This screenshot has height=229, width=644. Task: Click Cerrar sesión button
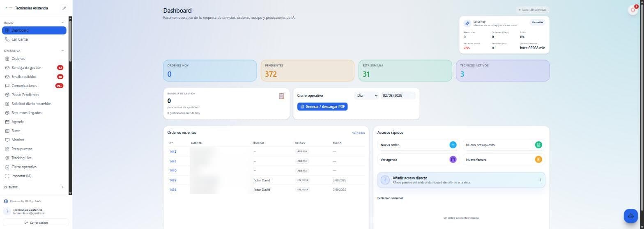point(36,222)
